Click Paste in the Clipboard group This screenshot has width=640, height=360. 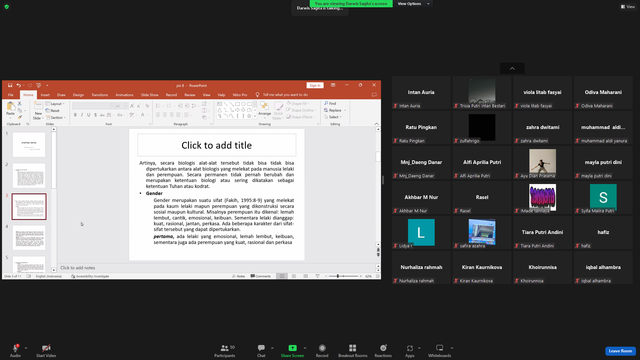click(x=11, y=109)
